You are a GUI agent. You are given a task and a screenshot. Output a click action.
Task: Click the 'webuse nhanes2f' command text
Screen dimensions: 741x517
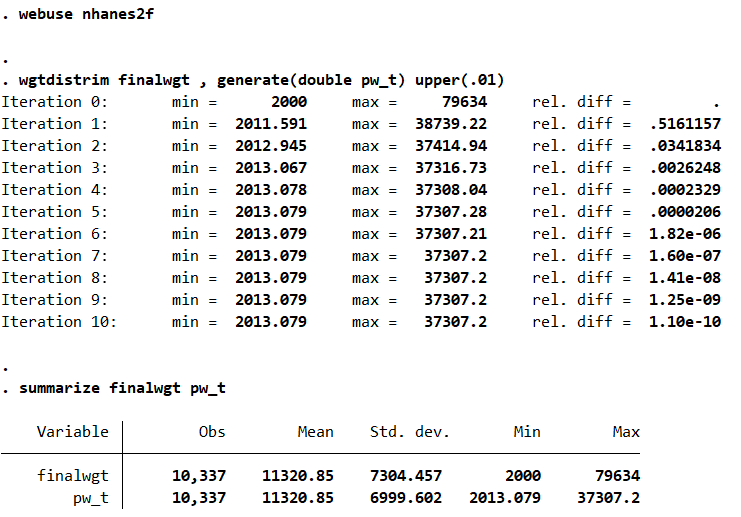[86, 14]
